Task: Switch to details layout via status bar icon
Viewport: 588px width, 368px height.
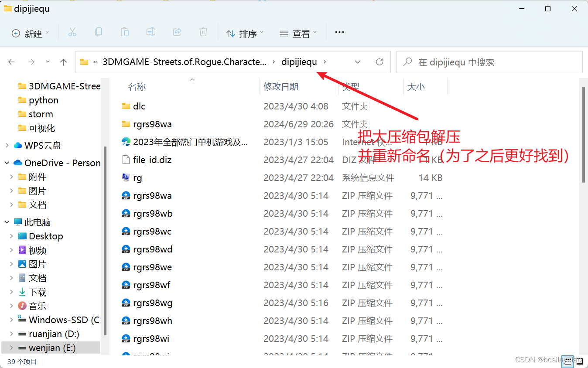Action: pos(568,361)
